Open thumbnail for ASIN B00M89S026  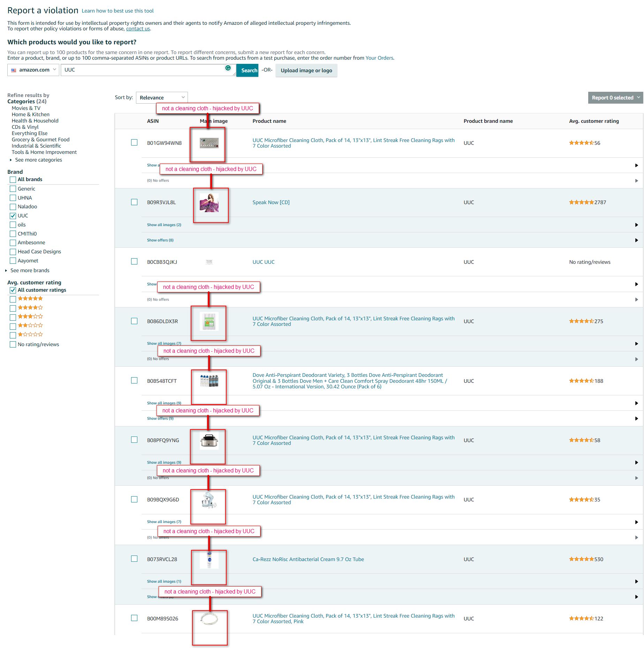tap(209, 619)
